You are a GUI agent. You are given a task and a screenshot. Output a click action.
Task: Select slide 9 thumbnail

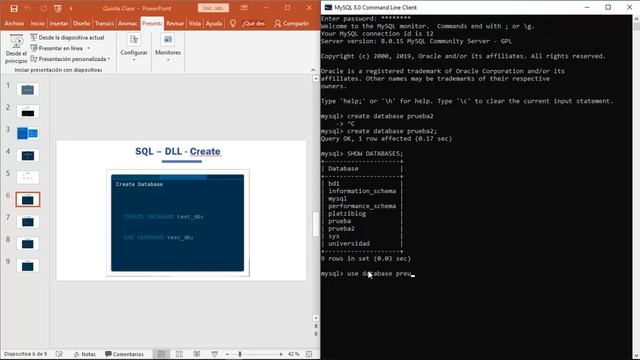pos(28,266)
